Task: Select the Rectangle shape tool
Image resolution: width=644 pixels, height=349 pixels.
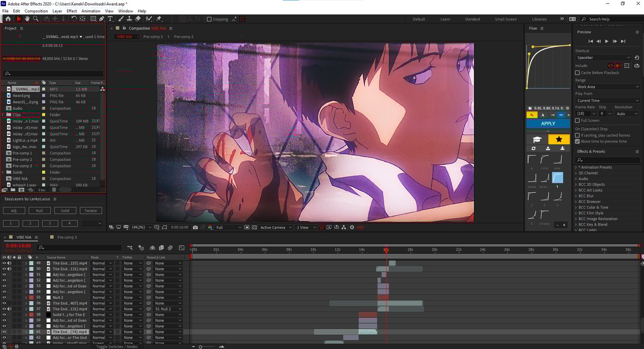Action: click(93, 19)
